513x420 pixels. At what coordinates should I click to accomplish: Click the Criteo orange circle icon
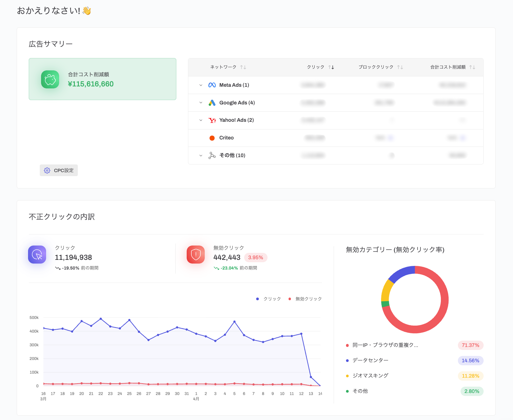[212, 138]
